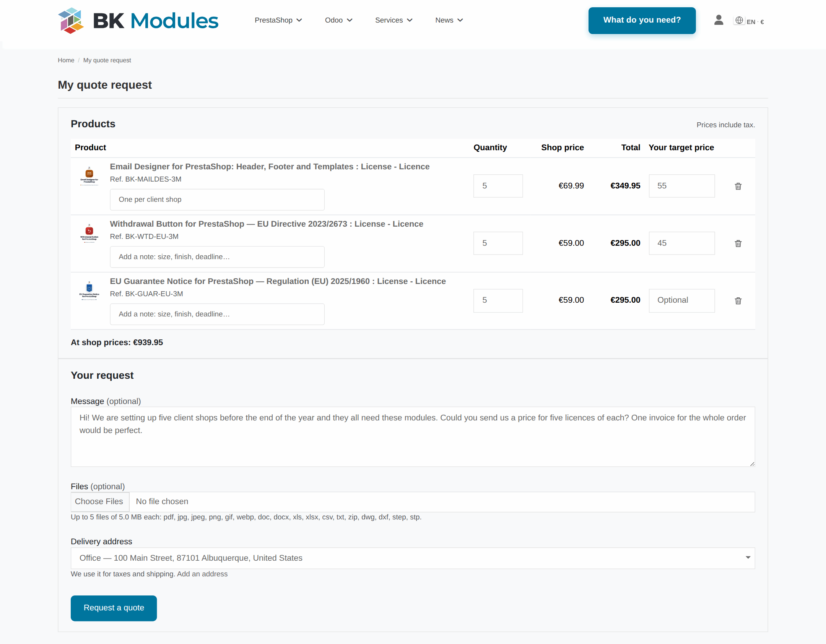Screen dimensions: 826x644
Task: Delete the EU Guarantee Notice row
Action: click(x=738, y=301)
